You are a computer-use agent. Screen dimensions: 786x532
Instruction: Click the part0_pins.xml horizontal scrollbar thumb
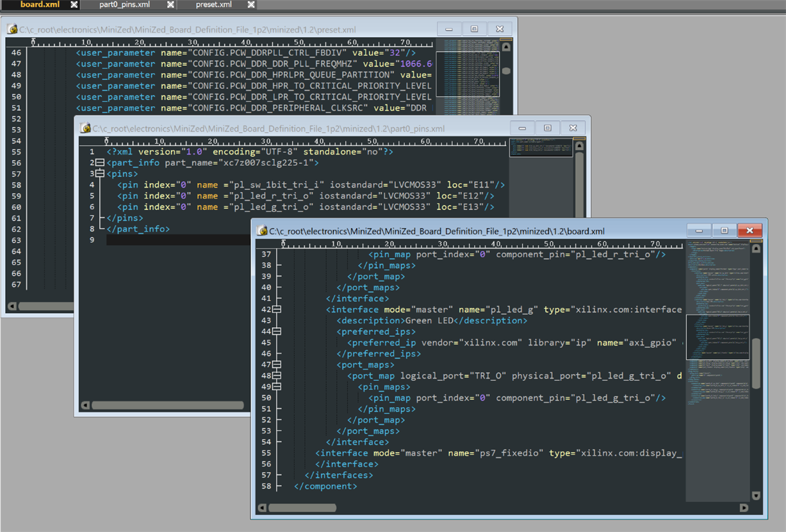click(168, 405)
